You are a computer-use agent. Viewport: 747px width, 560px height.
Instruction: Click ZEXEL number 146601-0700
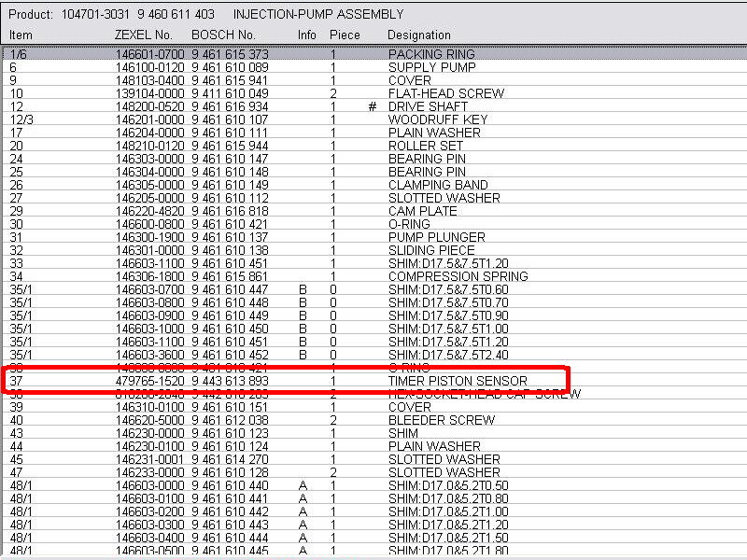pos(149,54)
